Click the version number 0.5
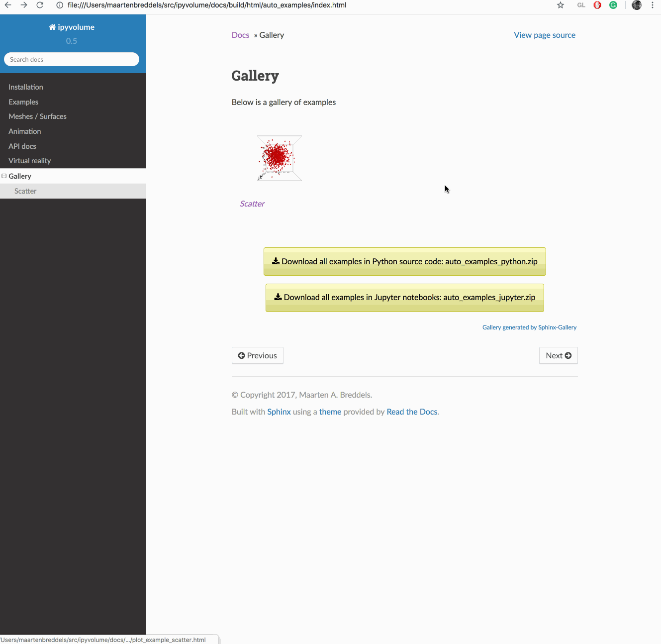The height and width of the screenshot is (644, 661). tap(72, 41)
